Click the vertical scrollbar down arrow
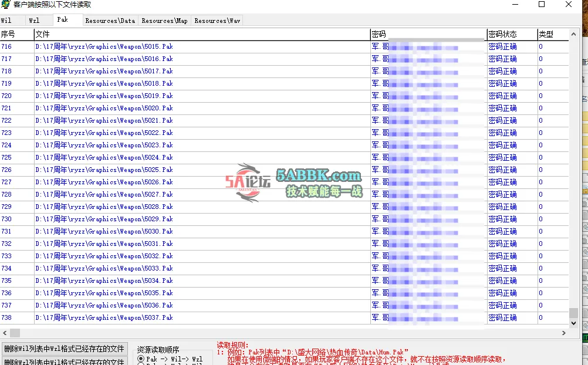The width and height of the screenshot is (588, 365). point(573,323)
